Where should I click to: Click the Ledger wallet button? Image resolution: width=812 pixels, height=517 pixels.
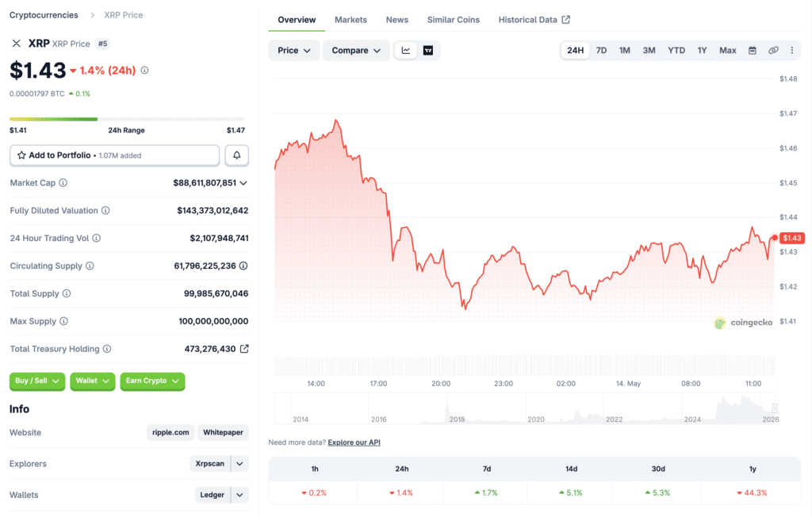(x=213, y=495)
